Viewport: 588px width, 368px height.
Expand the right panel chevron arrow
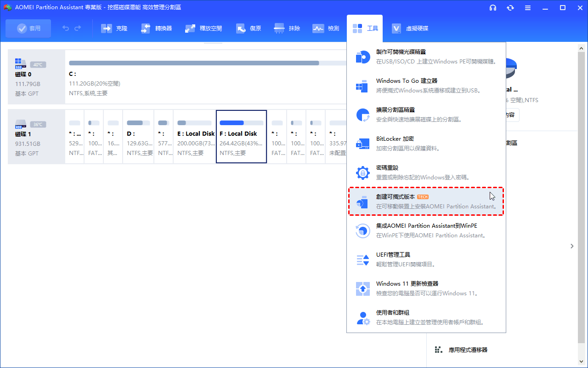572,246
